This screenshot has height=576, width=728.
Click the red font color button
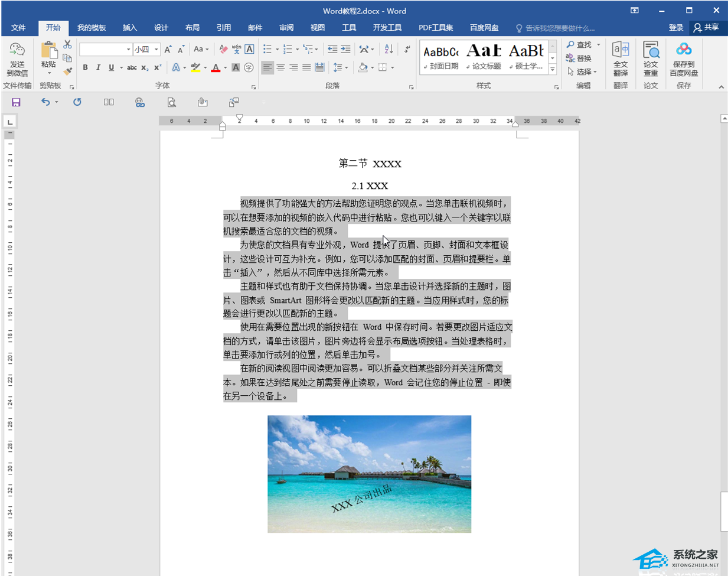216,68
